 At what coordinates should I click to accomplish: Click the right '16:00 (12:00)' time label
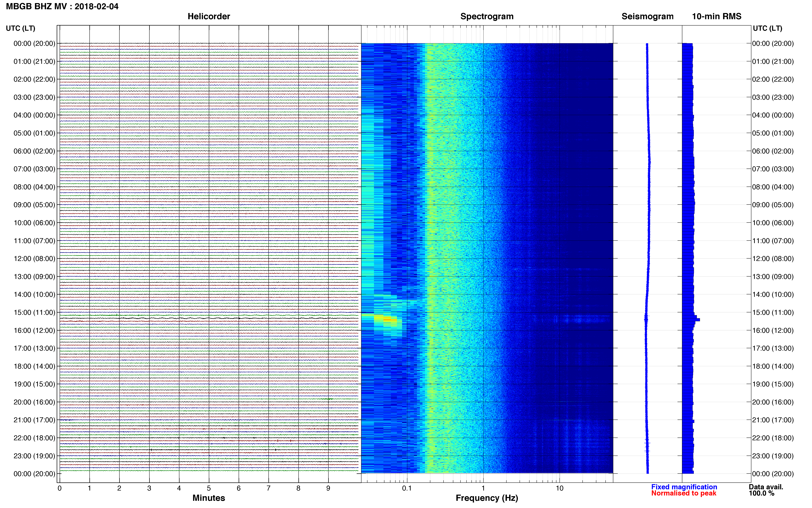[773, 330]
